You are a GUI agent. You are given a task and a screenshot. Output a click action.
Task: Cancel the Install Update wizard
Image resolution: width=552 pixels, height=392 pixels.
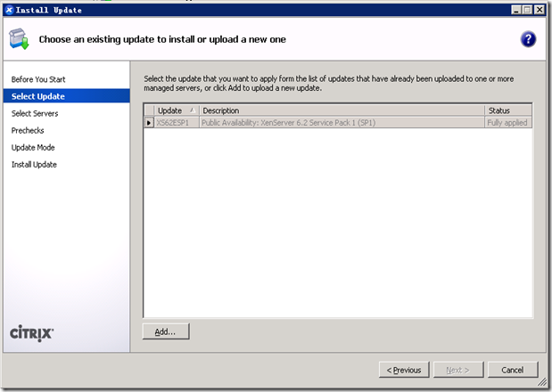click(x=513, y=370)
